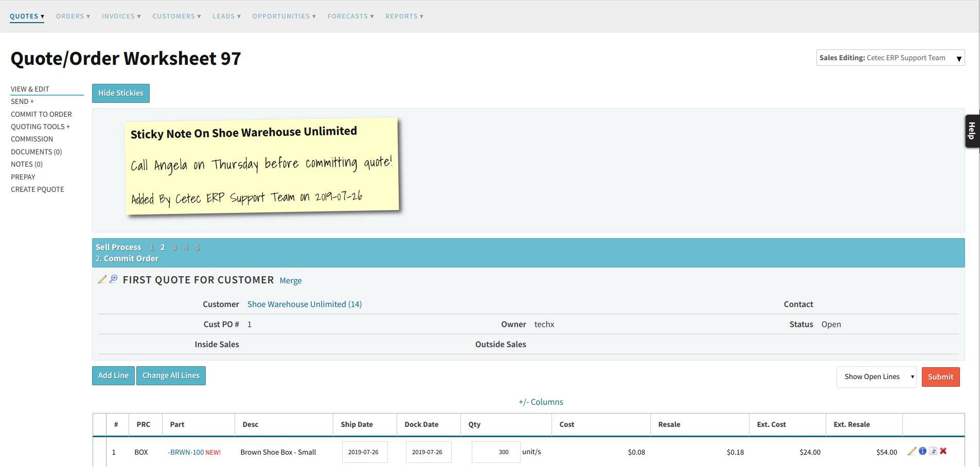
Task: Delete line 1 with the red X icon
Action: 943,451
